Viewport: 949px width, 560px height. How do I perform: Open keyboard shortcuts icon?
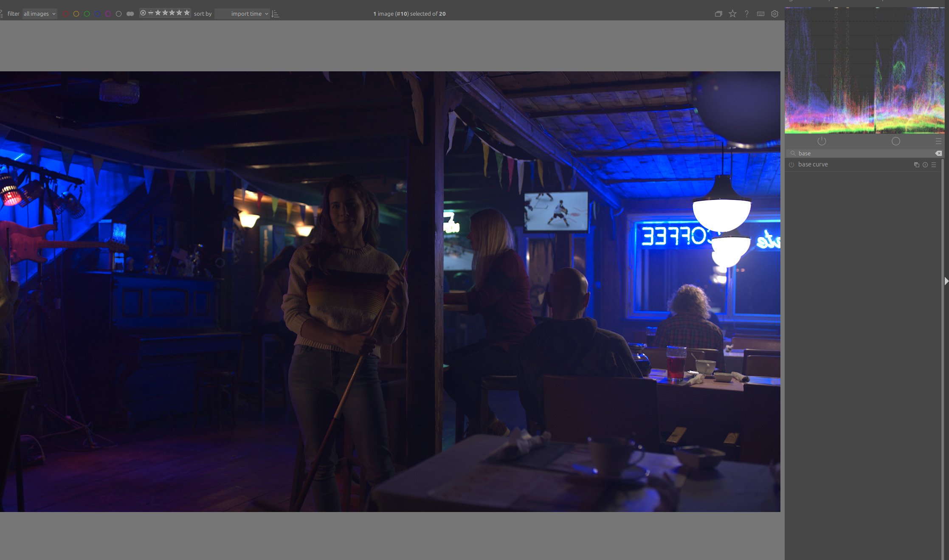click(760, 14)
